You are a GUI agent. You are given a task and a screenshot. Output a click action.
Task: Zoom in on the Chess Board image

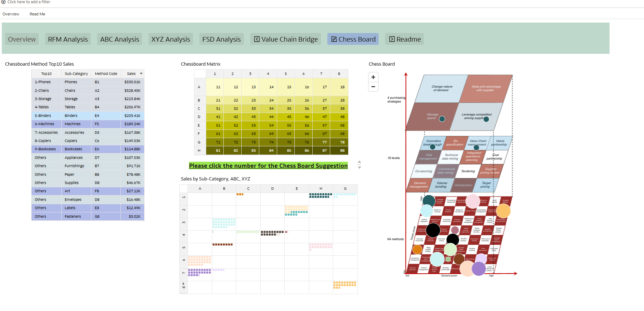(373, 77)
